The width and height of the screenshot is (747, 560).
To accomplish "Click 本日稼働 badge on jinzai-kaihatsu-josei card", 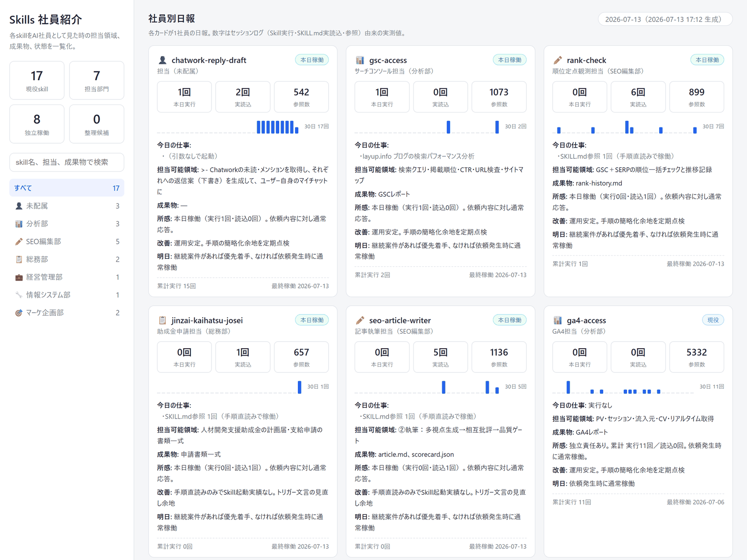I will pos(312,320).
